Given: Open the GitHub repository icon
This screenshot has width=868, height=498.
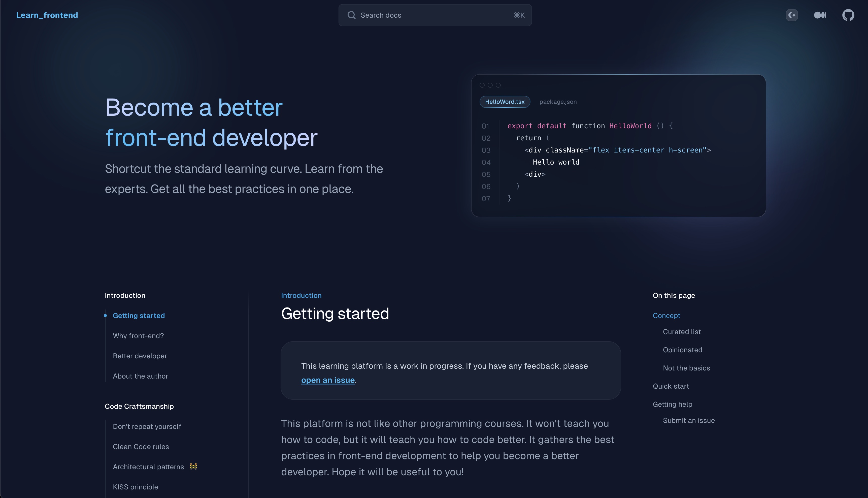Looking at the screenshot, I should pos(848,15).
